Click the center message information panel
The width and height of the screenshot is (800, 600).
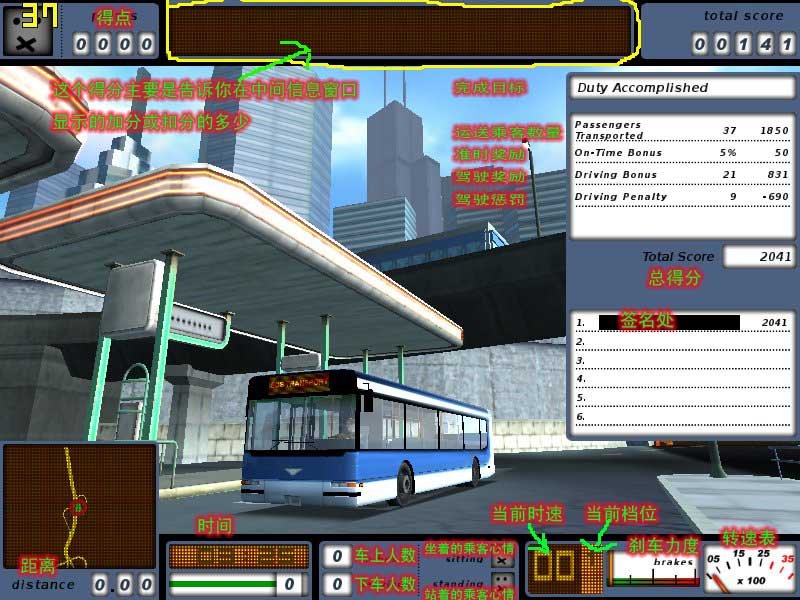click(x=401, y=32)
